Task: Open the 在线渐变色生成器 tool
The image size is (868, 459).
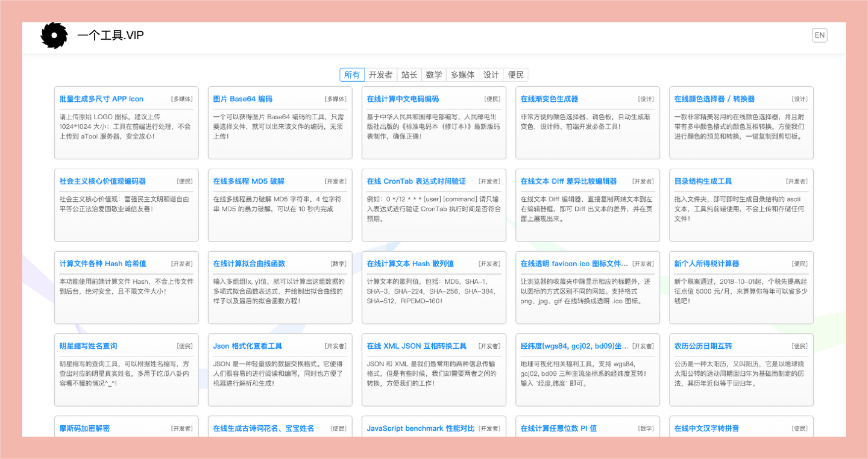Action: pos(549,98)
